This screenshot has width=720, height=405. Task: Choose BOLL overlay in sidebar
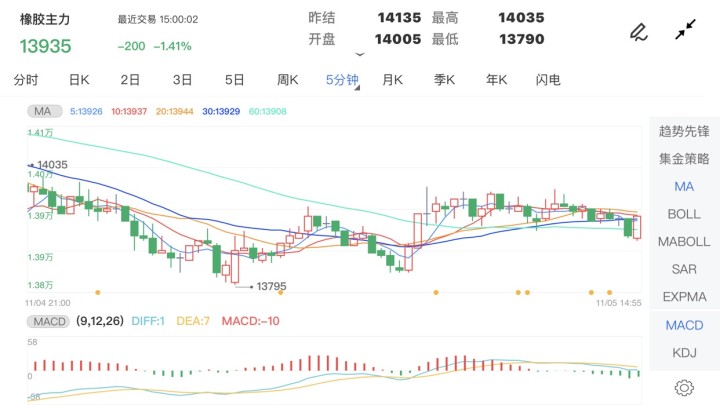(684, 214)
